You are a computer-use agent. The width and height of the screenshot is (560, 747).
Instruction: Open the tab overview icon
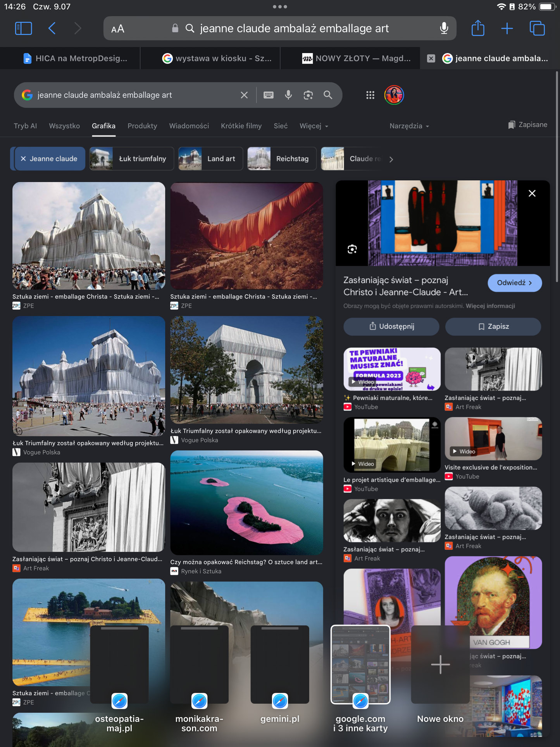[537, 28]
